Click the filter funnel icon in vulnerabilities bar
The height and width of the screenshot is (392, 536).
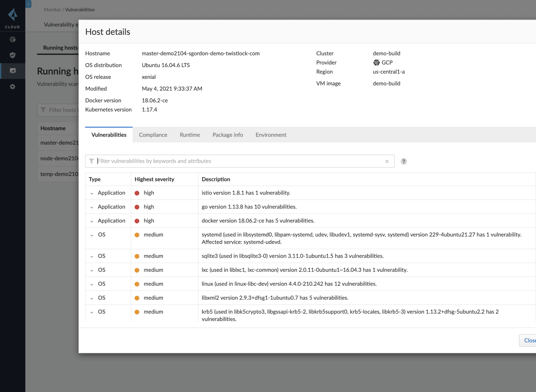tap(91, 161)
